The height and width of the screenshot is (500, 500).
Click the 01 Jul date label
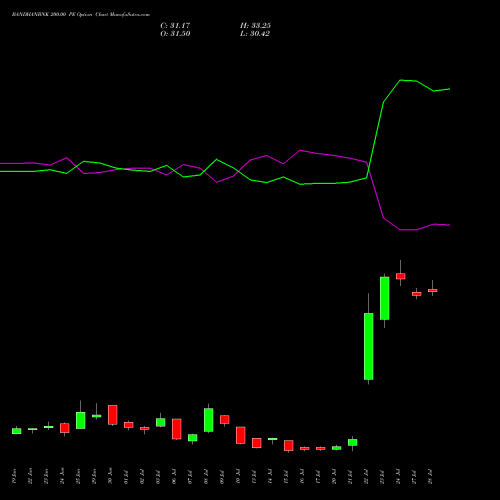(x=126, y=477)
